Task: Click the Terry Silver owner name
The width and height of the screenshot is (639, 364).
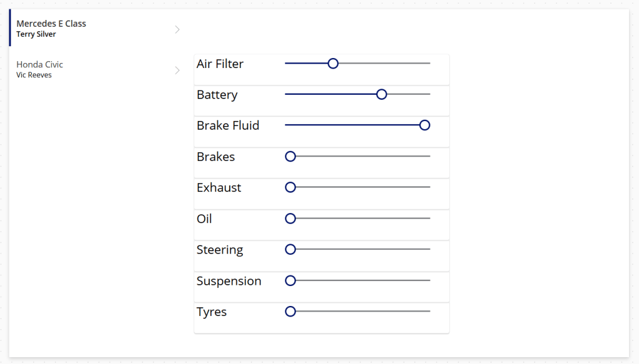Action: click(36, 34)
